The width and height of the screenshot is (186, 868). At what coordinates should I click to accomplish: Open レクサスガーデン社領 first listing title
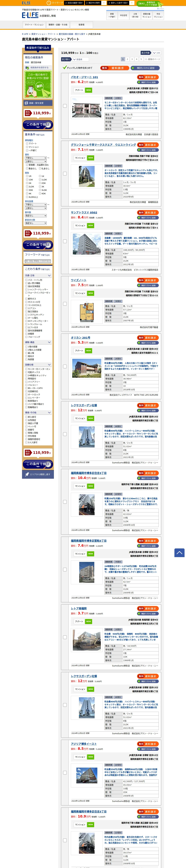point(84,405)
